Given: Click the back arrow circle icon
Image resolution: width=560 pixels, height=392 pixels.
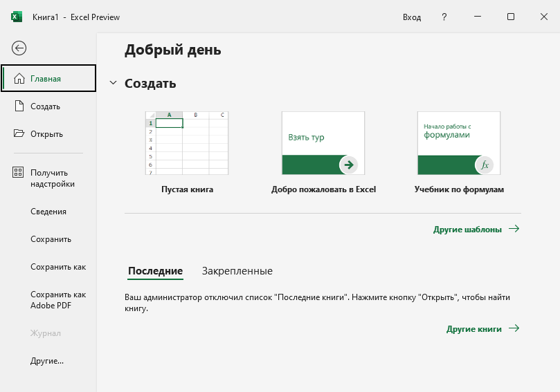Looking at the screenshot, I should coord(19,48).
